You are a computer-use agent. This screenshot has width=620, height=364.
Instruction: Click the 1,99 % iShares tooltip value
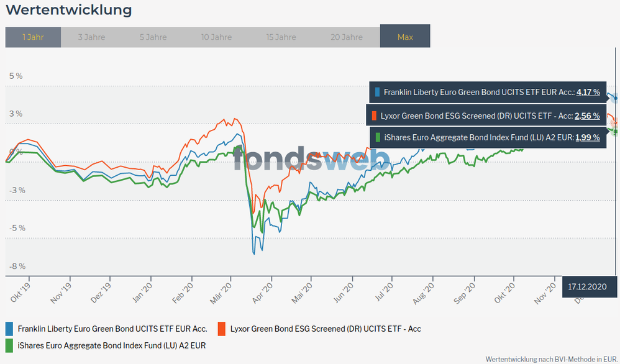(588, 138)
